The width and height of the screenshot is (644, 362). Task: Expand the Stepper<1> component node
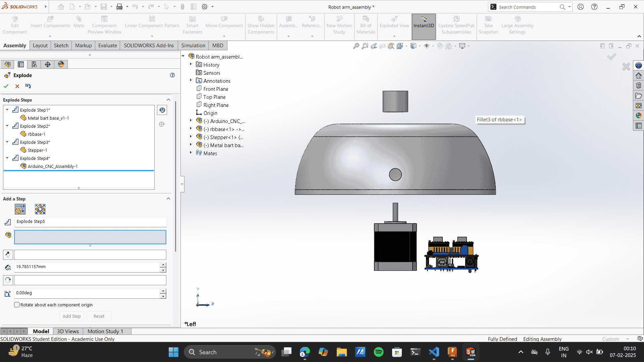tap(191, 137)
